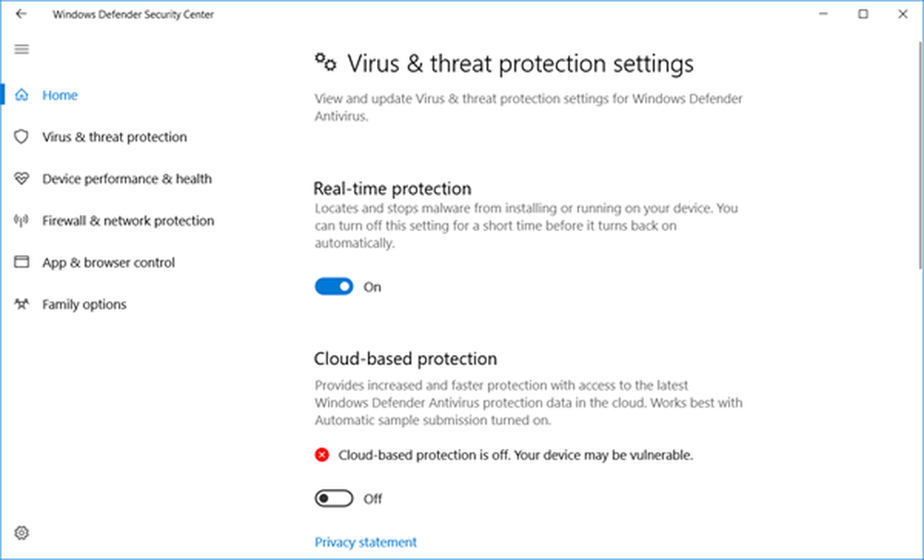Image resolution: width=924 pixels, height=560 pixels.
Task: Enable the Cloud-based protection toggle
Action: tap(334, 499)
